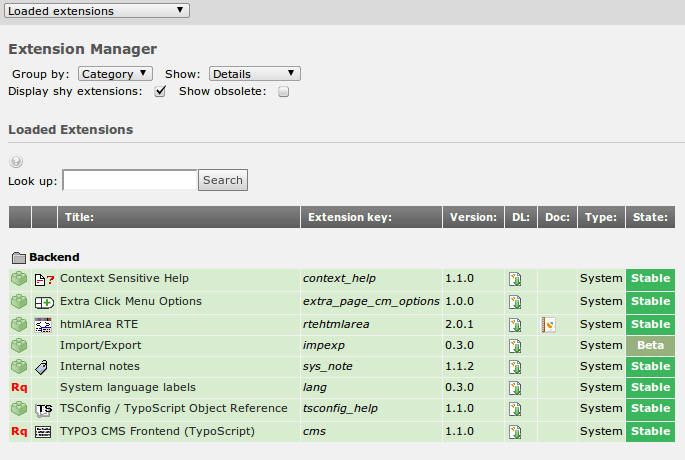Click the Backend category folder
The width and height of the screenshot is (685, 460).
18,258
